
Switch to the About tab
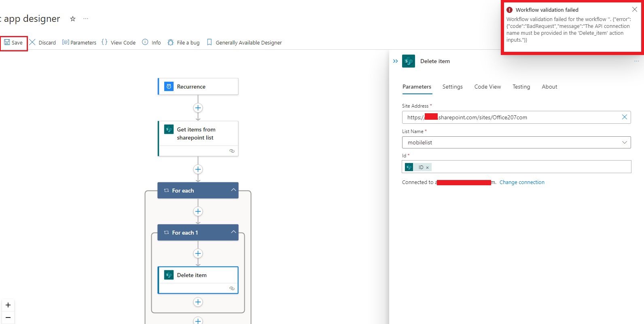pyautogui.click(x=549, y=87)
